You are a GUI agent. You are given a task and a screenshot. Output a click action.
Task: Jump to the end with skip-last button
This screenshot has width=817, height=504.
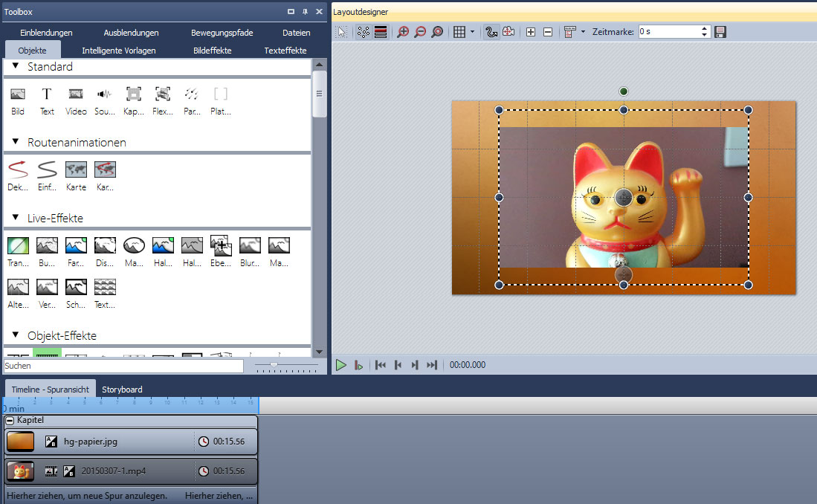[x=432, y=365]
